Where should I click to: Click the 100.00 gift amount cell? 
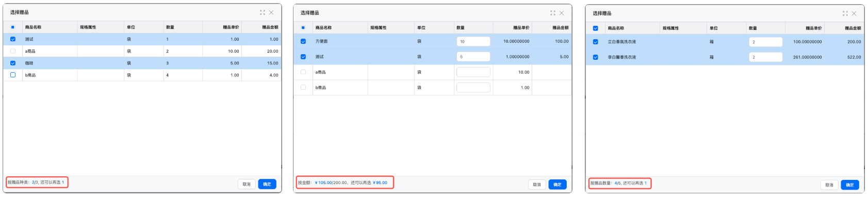click(552, 41)
